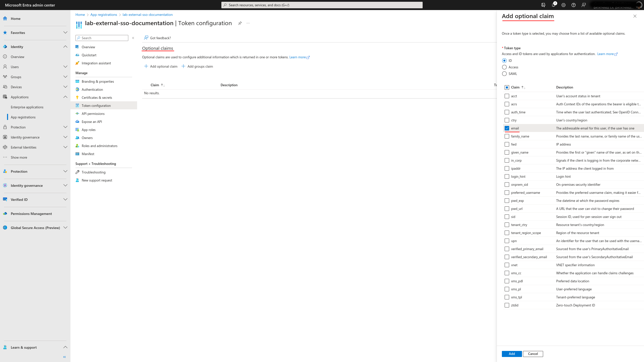Toggle the select-all Claim checkbox
644x362 pixels.
pos(507,87)
